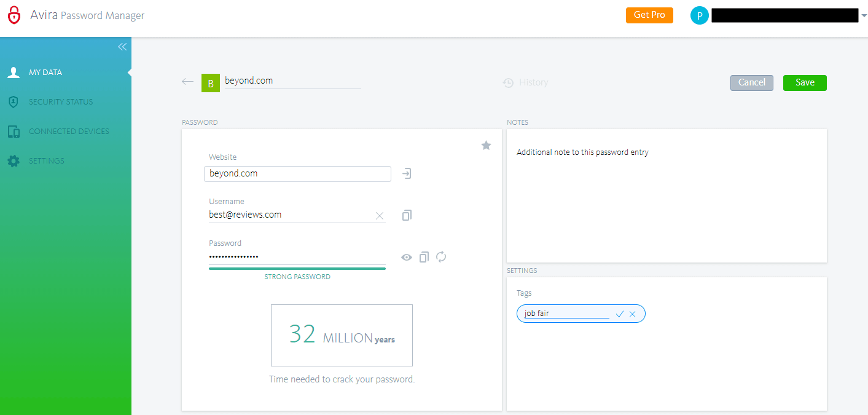Open Security Status in sidebar
This screenshot has height=415, width=868.
point(61,102)
